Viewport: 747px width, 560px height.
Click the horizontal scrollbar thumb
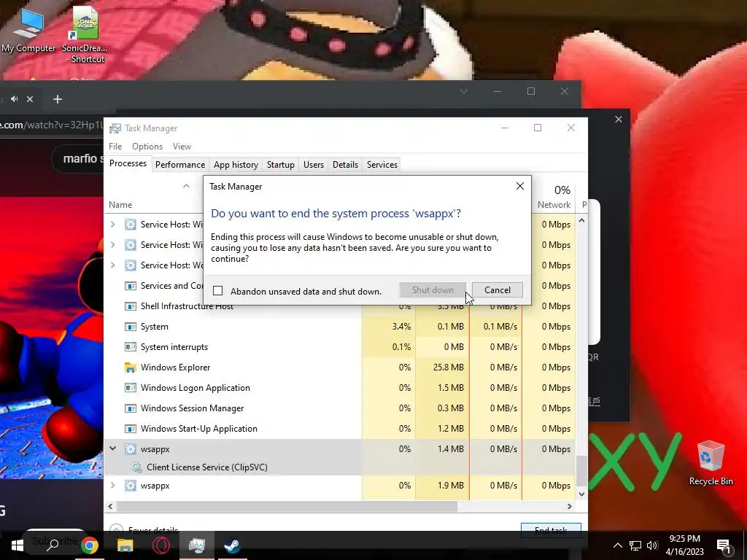(x=287, y=506)
